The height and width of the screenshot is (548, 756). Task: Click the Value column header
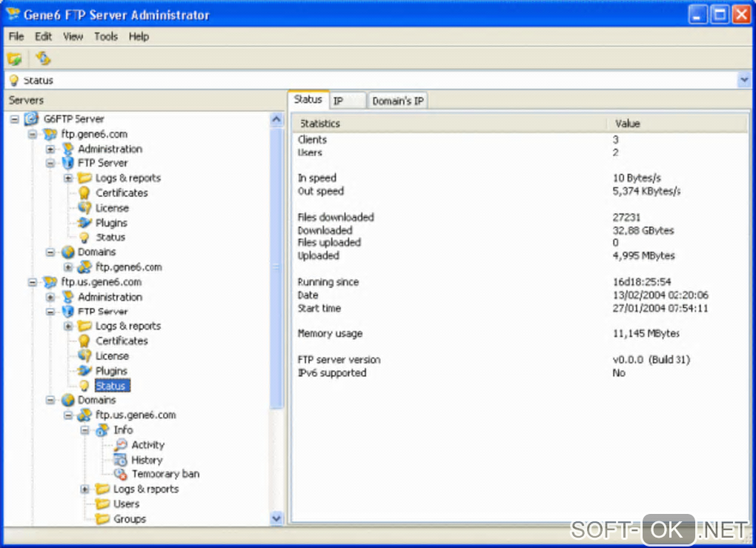677,124
